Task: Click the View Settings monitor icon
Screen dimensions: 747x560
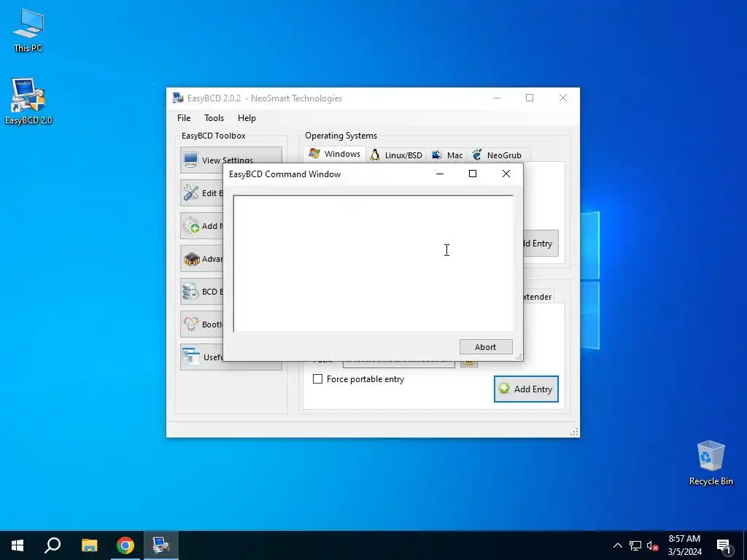Action: [190, 159]
